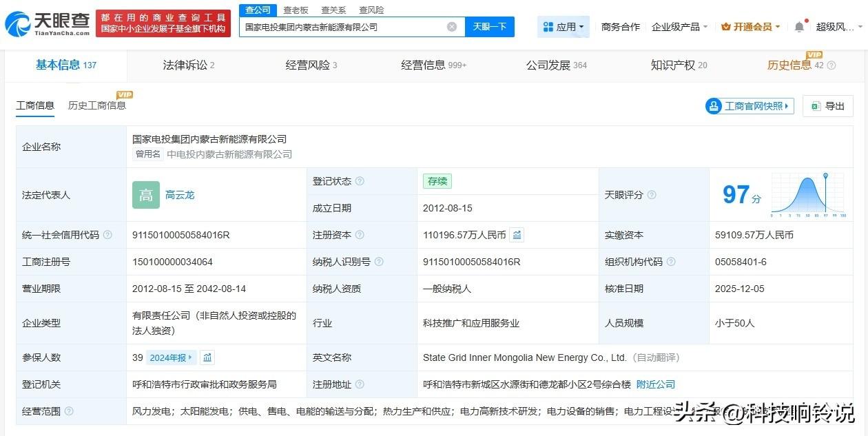Viewport: 868px width, 436px height.
Task: Click the 高 legal representative avatar
Action: click(x=146, y=195)
